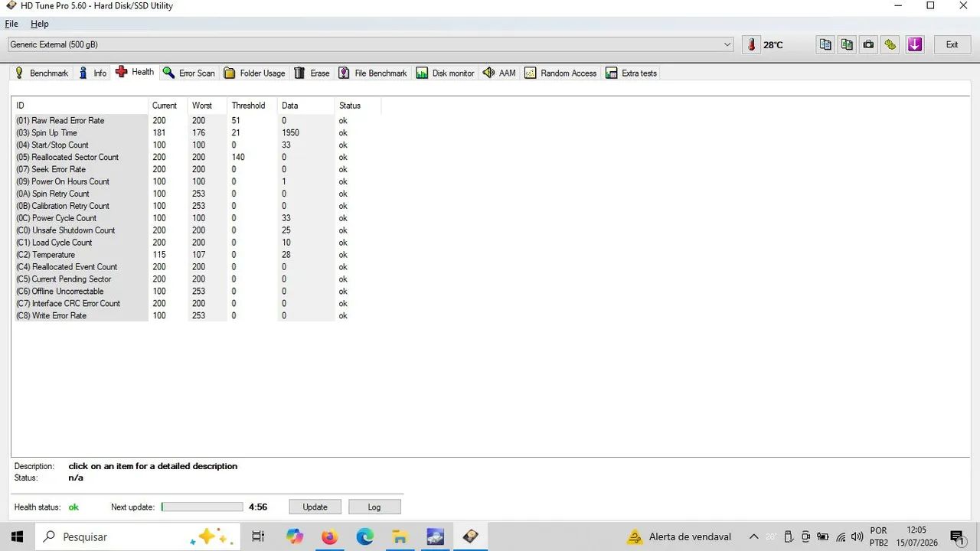Open Windows Start menu
The height and width of the screenshot is (551, 980).
(17, 536)
